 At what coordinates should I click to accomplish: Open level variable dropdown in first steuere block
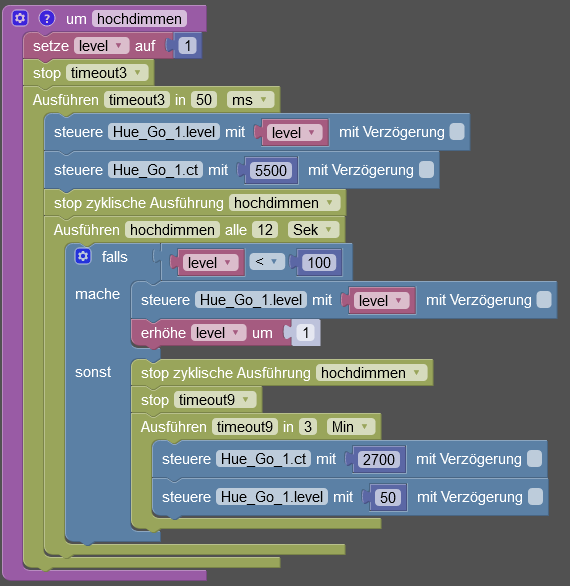[x=295, y=132]
